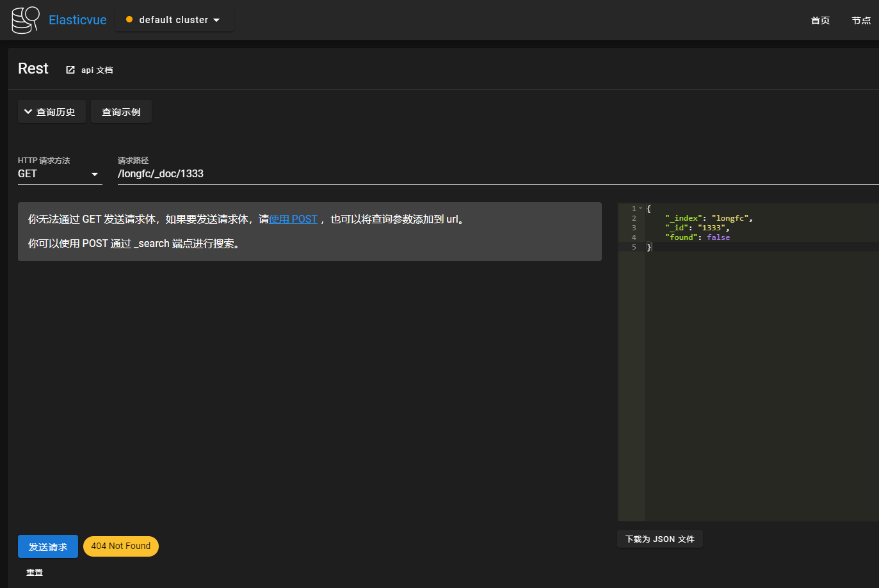The image size is (879, 588).
Task: Click the closing brace on line 5
Action: click(649, 247)
